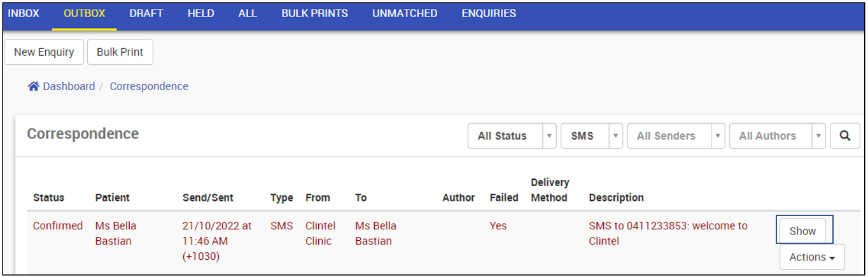Image resolution: width=868 pixels, height=277 pixels.
Task: View the Unmatched tab
Action: 405,13
